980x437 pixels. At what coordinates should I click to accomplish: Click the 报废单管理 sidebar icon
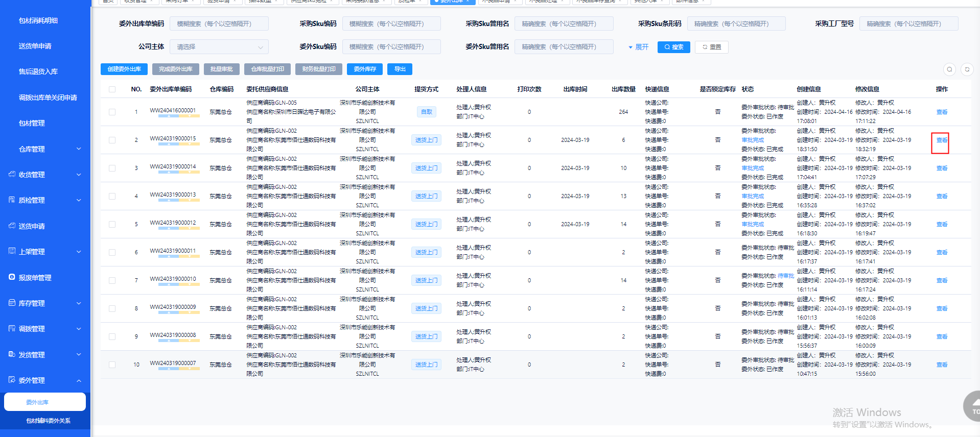tap(12, 277)
